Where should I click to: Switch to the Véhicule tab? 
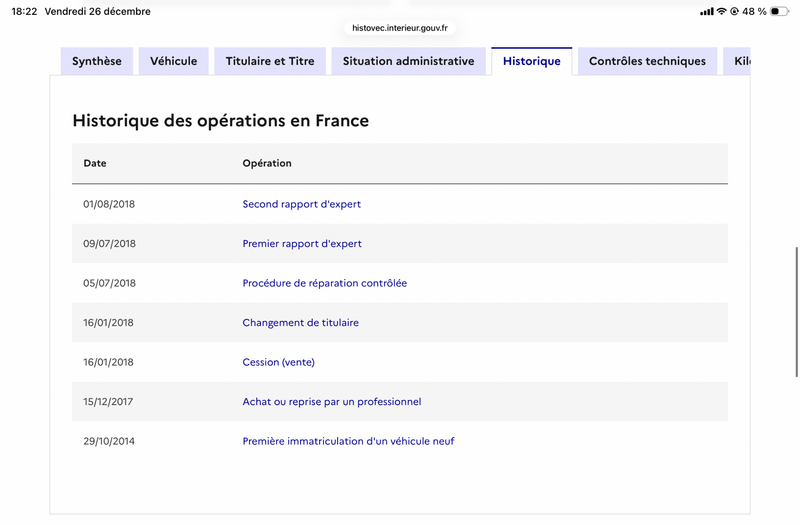pyautogui.click(x=174, y=61)
